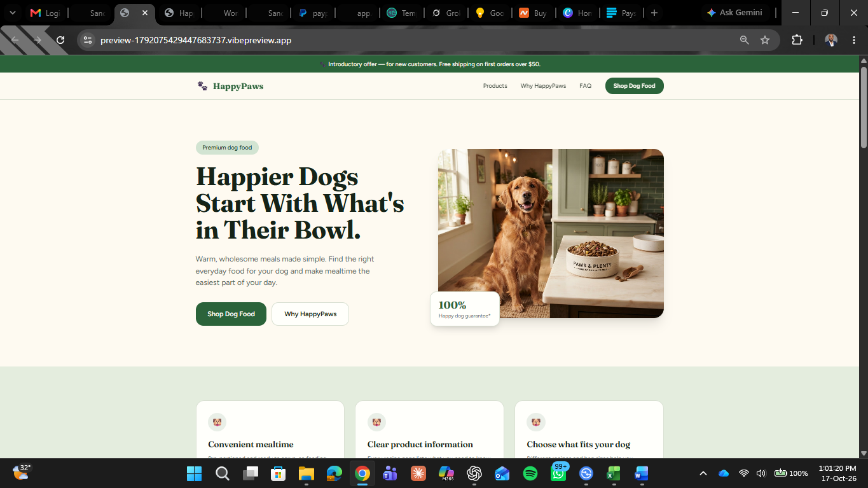Switch to the Buy tab
Viewport: 868px width, 488px height.
[x=533, y=13]
